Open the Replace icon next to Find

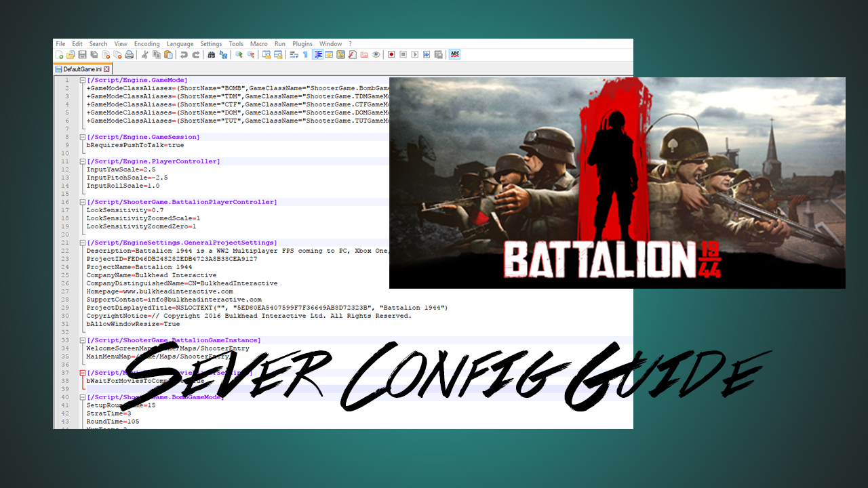224,55
